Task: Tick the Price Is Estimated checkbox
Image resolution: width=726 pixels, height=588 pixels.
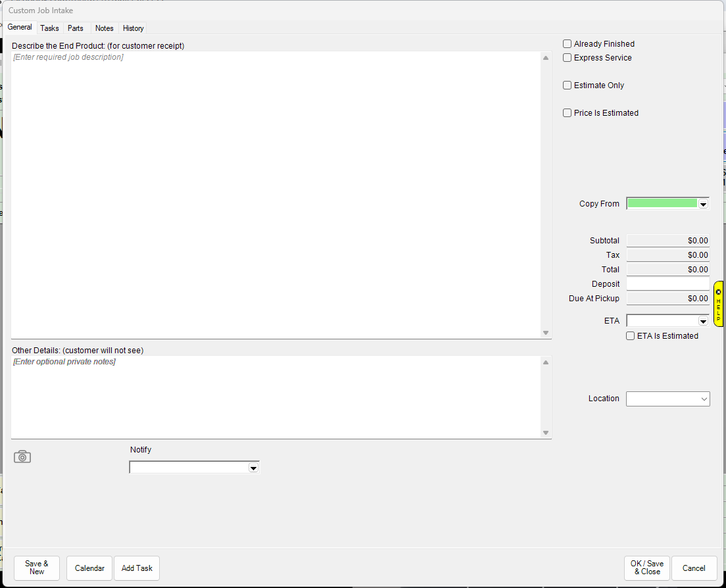Action: point(567,113)
